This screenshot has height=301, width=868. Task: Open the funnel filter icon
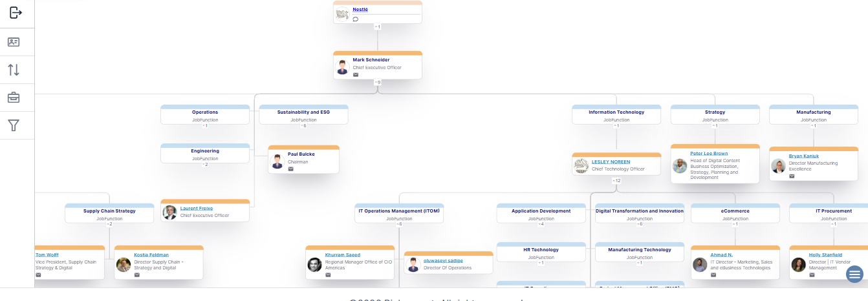pyautogui.click(x=14, y=125)
